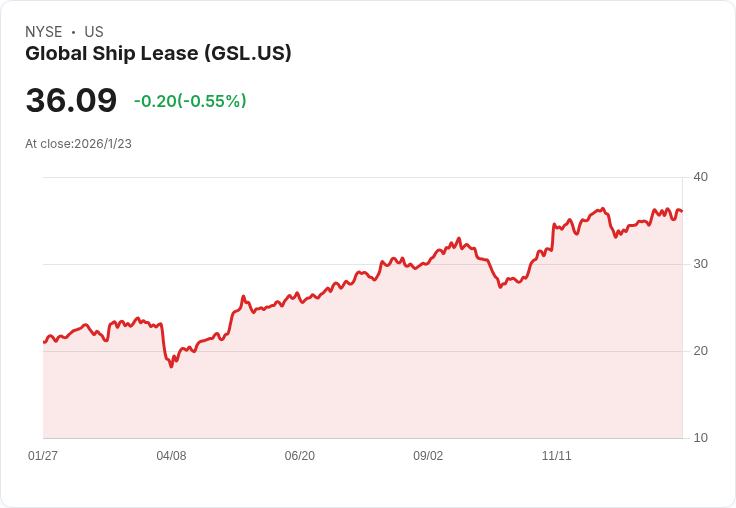Click the 01/27 date on x-axis
Image resolution: width=736 pixels, height=508 pixels.
click(x=43, y=456)
